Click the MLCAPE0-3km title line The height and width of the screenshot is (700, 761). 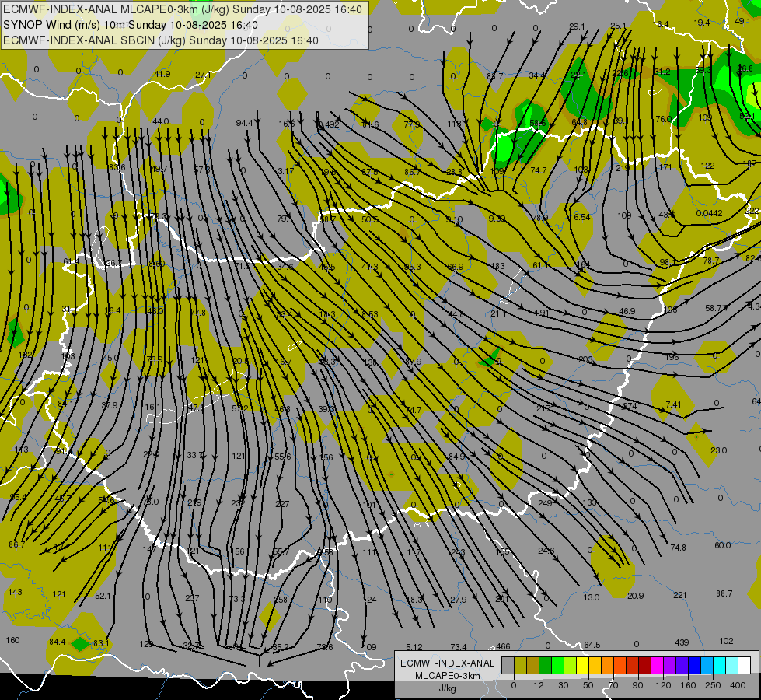pos(183,9)
